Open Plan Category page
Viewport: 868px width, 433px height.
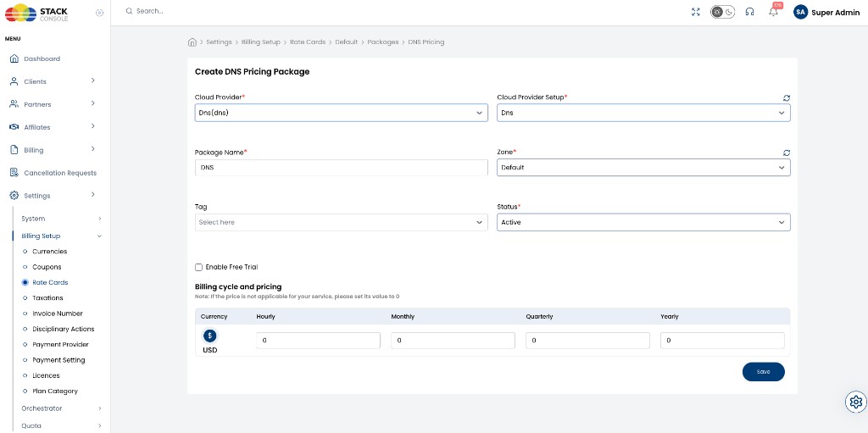click(x=55, y=391)
